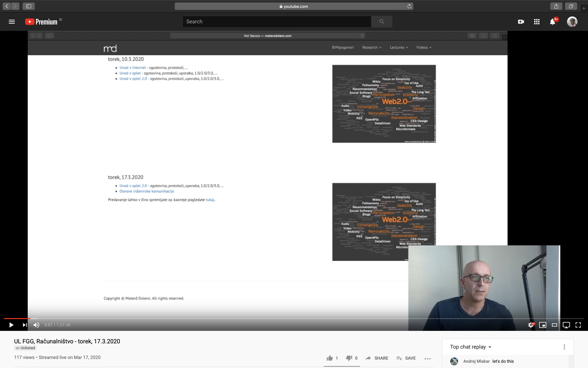This screenshot has width=588, height=368.
Task: Show all Safari tabs overview
Action: [571, 6]
